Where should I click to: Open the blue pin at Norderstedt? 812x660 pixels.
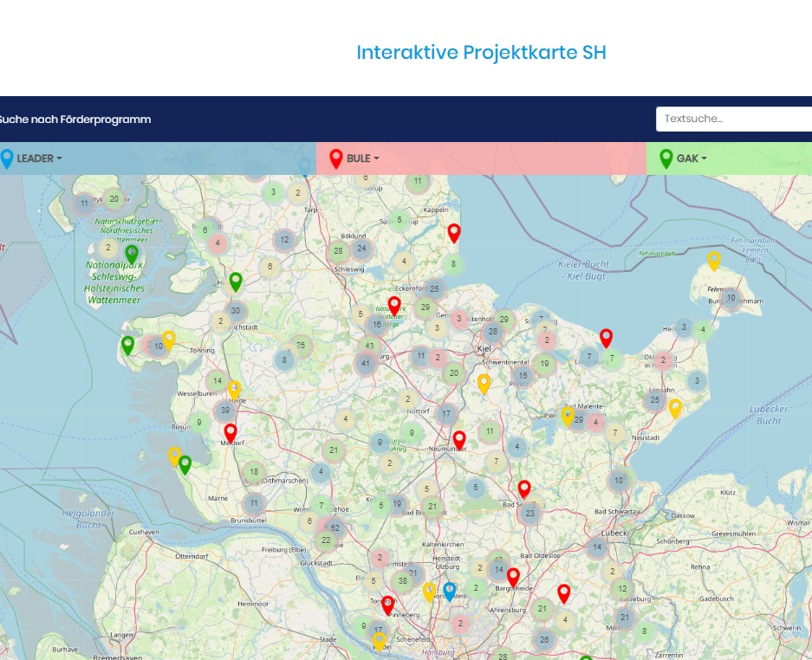pos(450,592)
